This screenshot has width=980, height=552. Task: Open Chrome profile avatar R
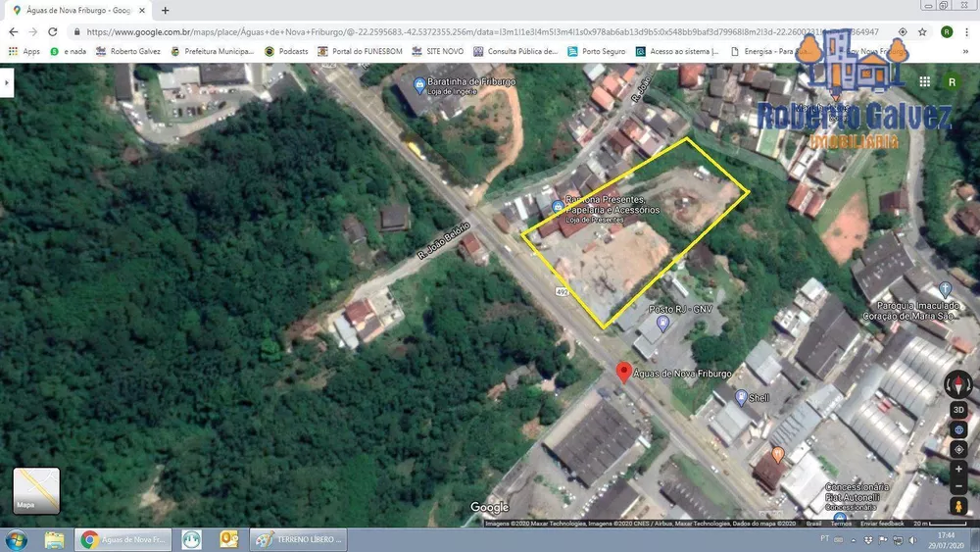[x=947, y=32]
